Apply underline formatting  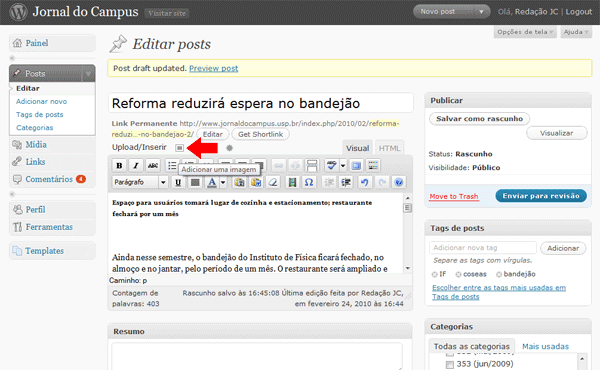coord(178,183)
